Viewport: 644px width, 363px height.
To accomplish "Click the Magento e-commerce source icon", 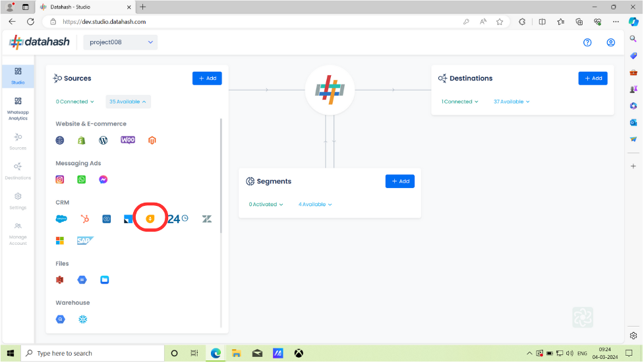I will pos(152,141).
